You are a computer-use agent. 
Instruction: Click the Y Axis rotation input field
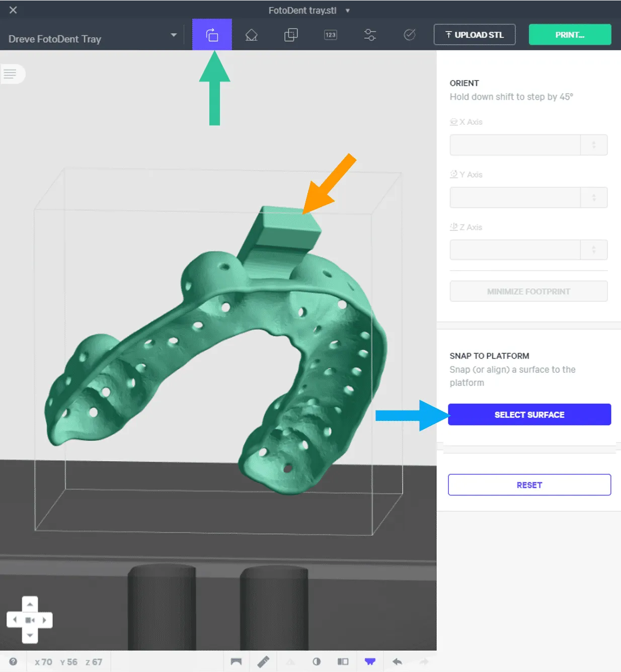[x=515, y=198]
